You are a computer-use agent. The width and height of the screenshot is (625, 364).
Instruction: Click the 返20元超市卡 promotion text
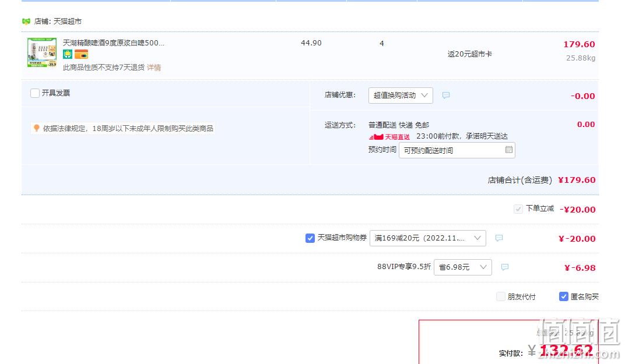point(470,54)
